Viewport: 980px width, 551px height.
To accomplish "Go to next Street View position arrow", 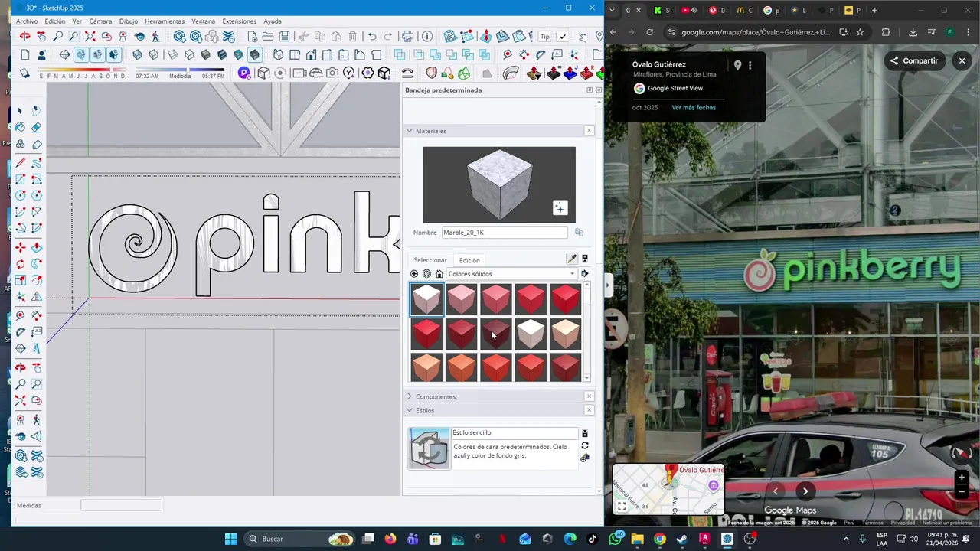I will (805, 491).
